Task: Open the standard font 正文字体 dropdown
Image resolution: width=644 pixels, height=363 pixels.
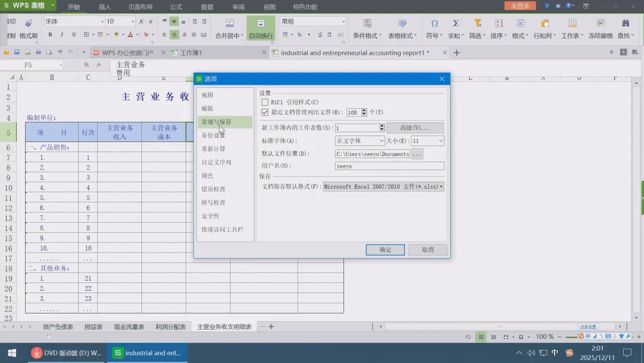Action: click(381, 140)
